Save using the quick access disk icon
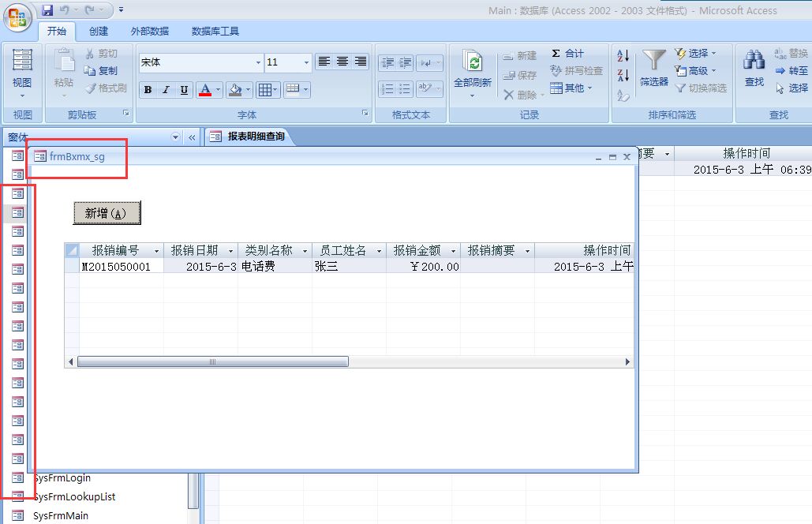This screenshot has width=812, height=524. coord(47,10)
